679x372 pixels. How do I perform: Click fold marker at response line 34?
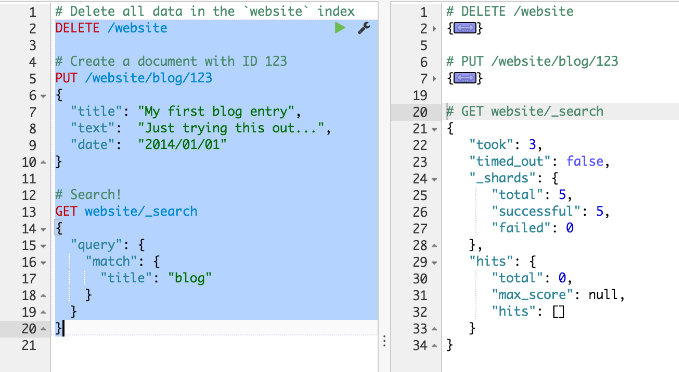click(x=434, y=346)
